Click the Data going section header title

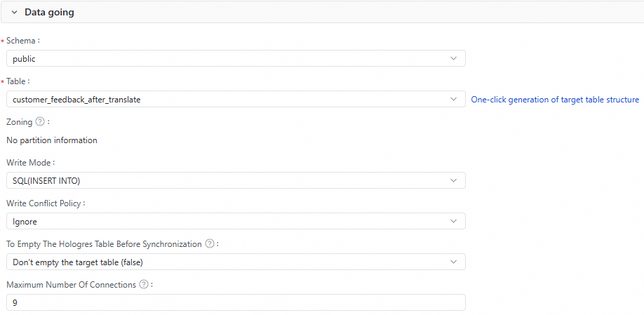(49, 13)
